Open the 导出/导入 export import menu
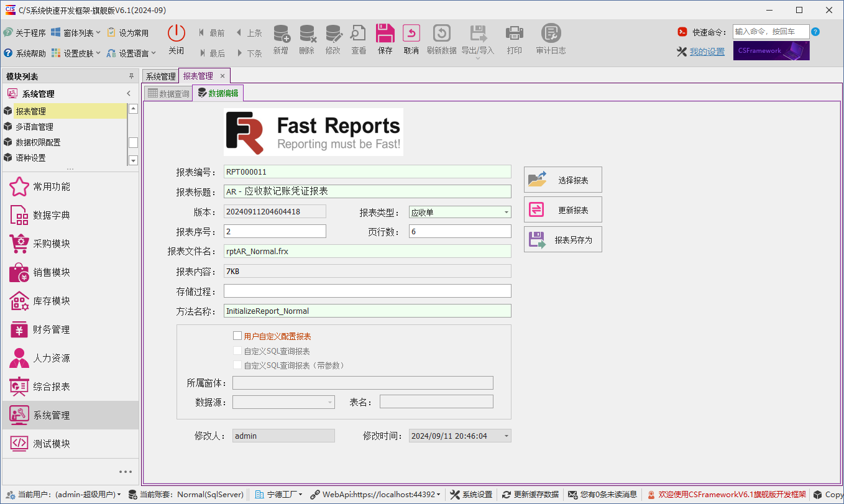The image size is (844, 504). point(478,41)
